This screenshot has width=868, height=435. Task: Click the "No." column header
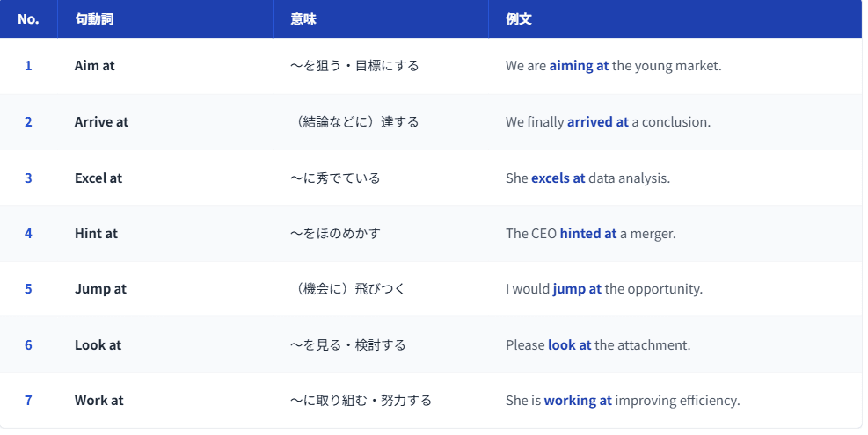(28, 19)
